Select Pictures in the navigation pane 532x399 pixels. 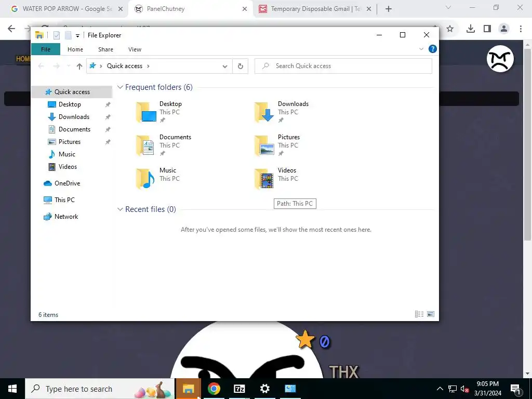point(69,142)
